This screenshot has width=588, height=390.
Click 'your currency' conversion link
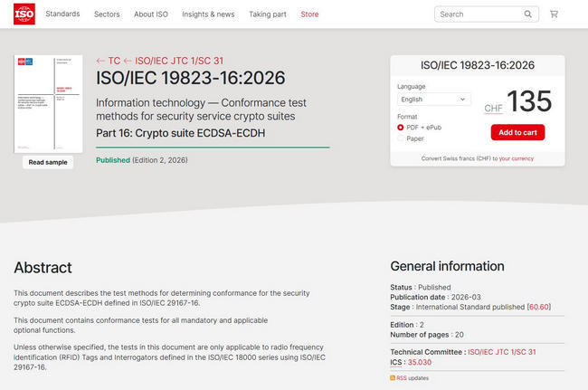516,158
